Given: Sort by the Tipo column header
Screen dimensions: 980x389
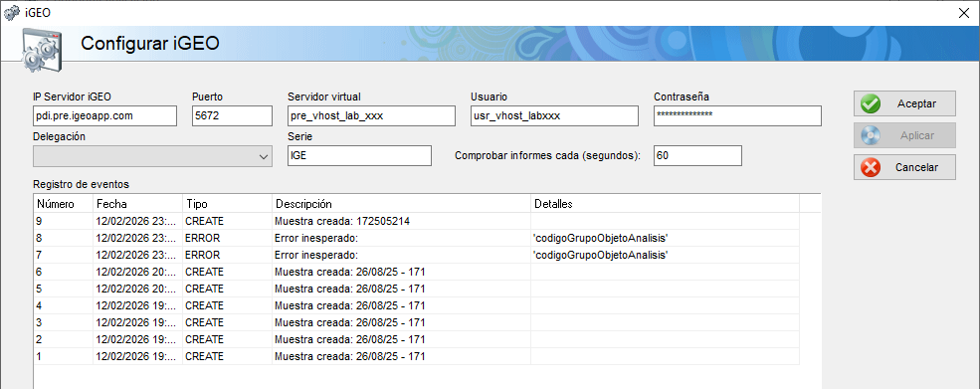Looking at the screenshot, I should 227,204.
